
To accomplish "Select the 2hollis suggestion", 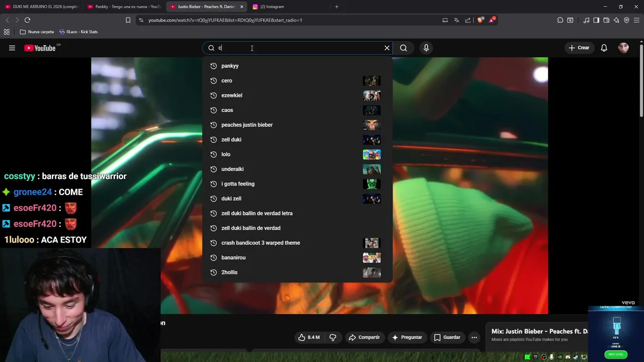I will 297,272.
